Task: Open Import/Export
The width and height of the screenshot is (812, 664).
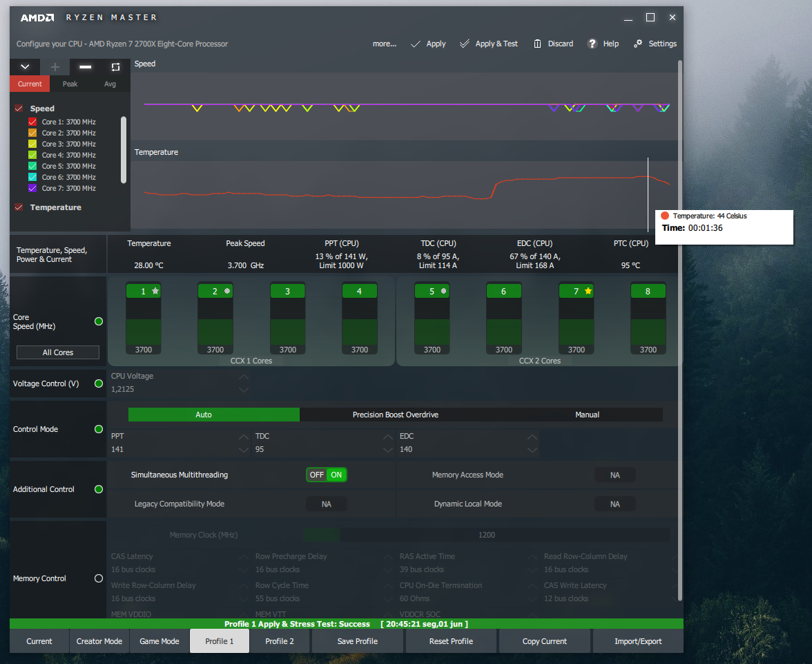Action: pyautogui.click(x=638, y=641)
